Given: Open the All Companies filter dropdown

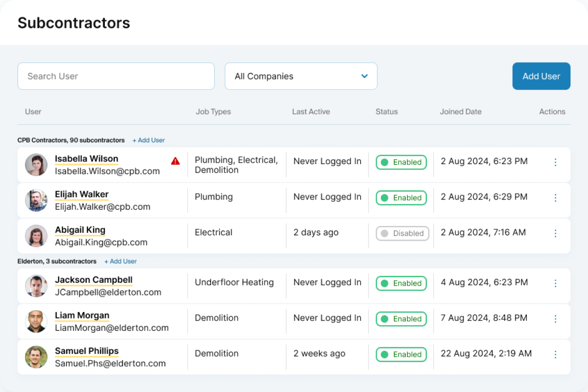Looking at the screenshot, I should [301, 76].
